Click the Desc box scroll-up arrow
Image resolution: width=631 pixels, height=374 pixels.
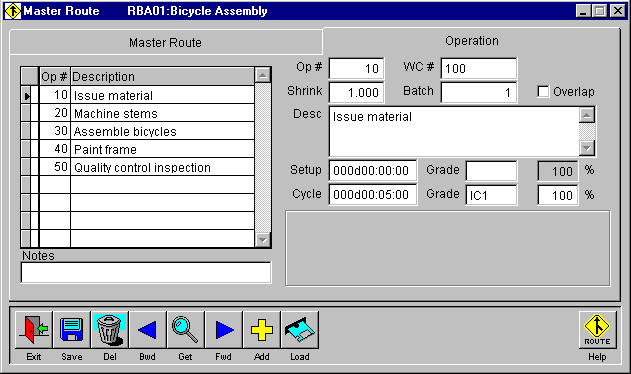click(x=587, y=115)
